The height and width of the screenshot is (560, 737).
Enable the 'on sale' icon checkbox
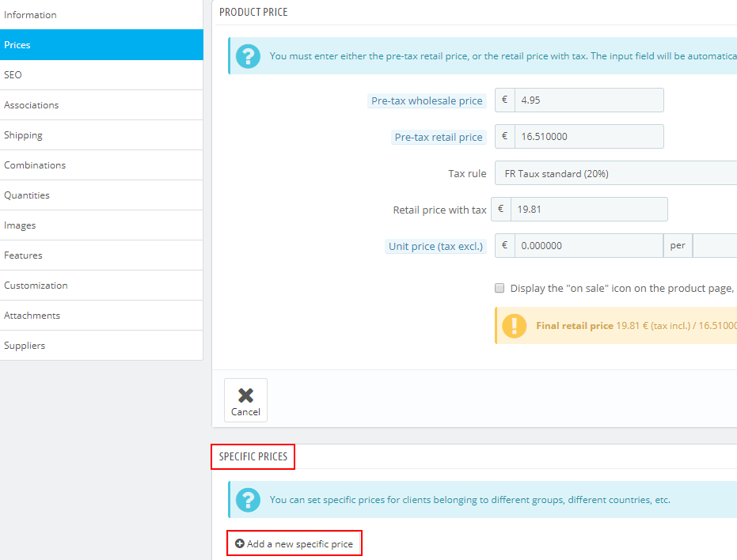500,288
